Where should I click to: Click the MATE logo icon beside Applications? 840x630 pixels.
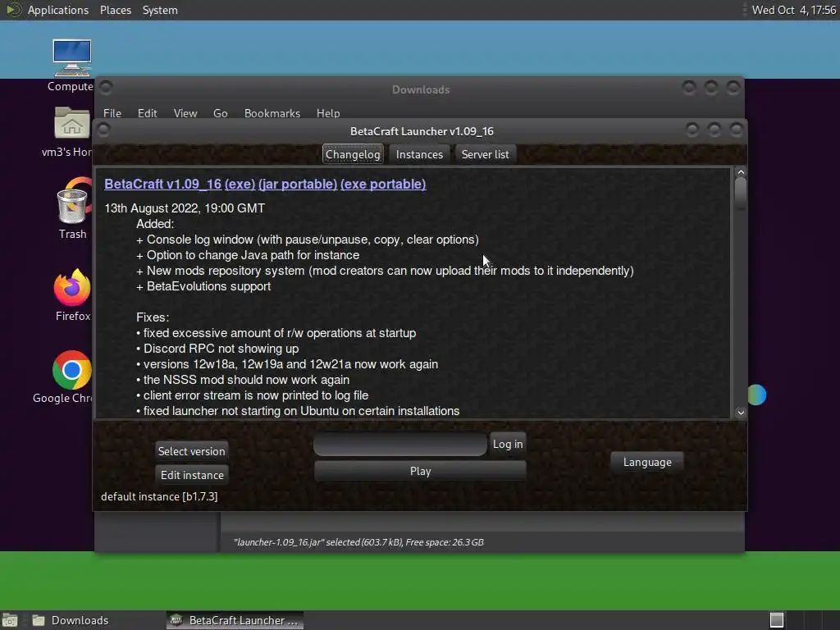(x=14, y=10)
